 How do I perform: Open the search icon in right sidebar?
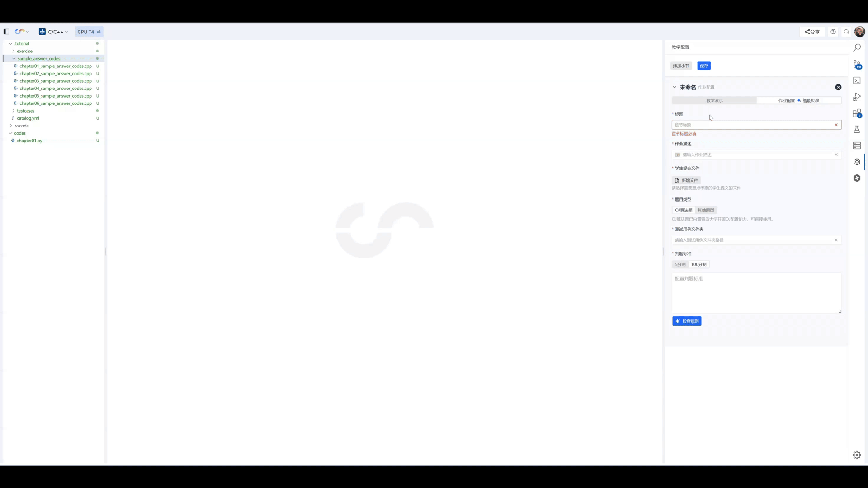[x=857, y=47]
